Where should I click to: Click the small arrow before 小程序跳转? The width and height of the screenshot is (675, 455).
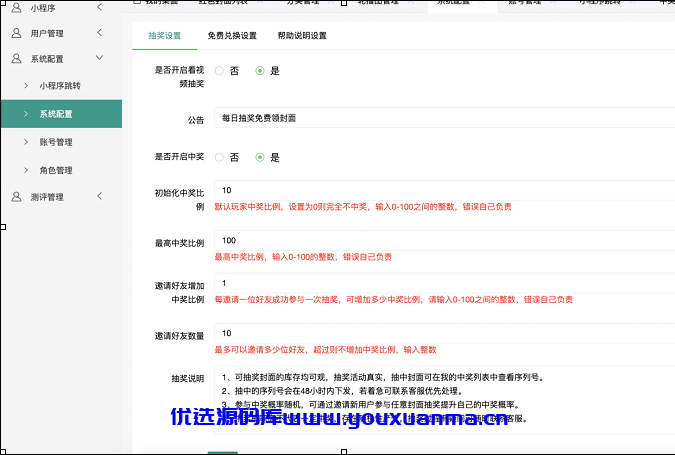[26, 86]
